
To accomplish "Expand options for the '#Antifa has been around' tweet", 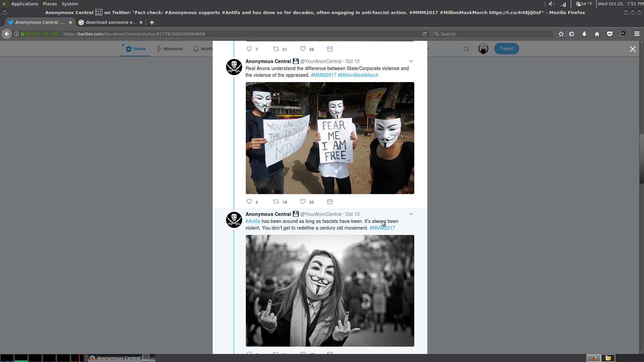I will (411, 214).
